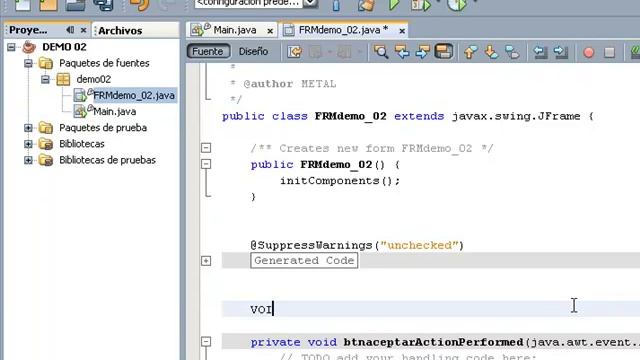Profile project clock icon

456,4
